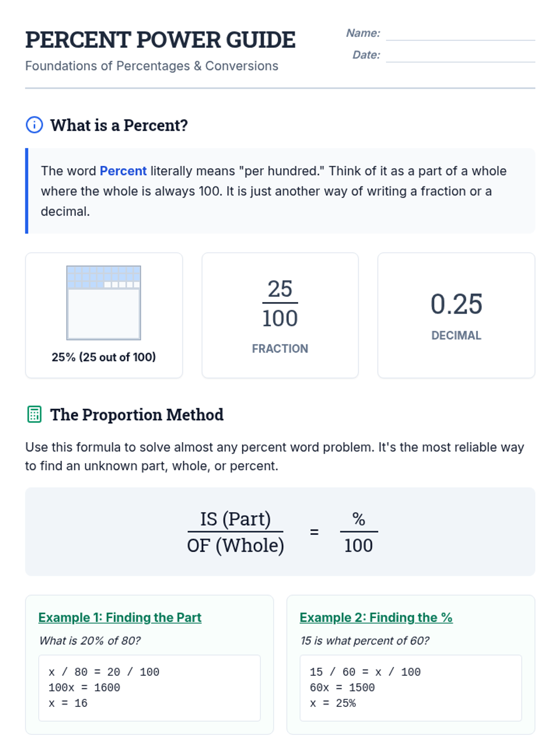Viewport: 560px width, 747px height.
Task: Click the info circle icon
Action: point(34,125)
